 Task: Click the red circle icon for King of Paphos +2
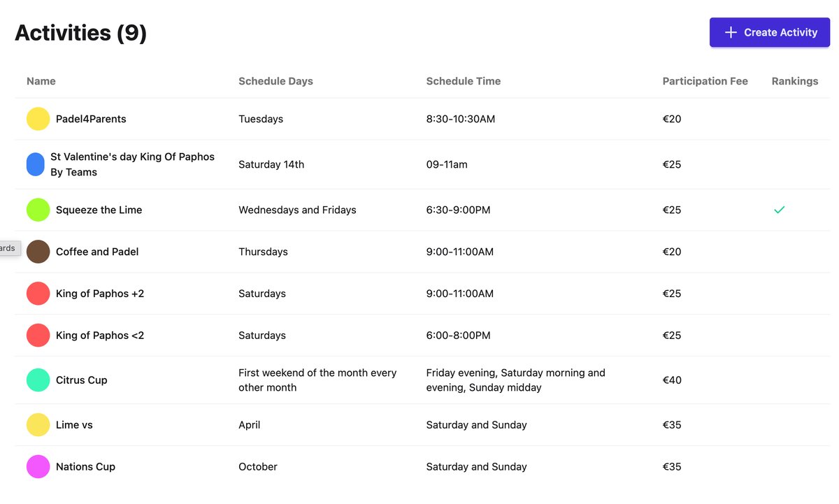click(38, 294)
